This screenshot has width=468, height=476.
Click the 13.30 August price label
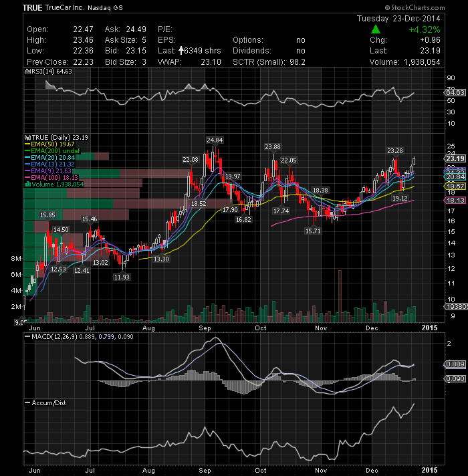point(161,259)
